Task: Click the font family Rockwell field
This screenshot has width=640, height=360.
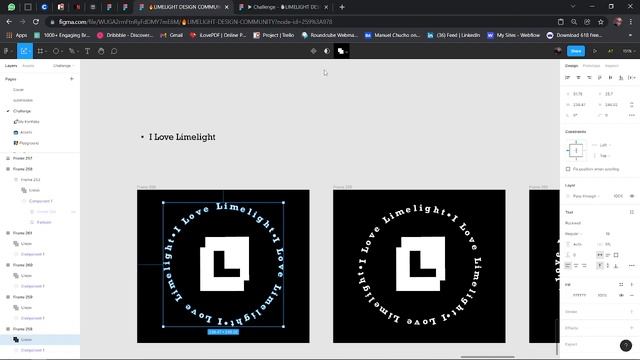Action: coord(573,223)
